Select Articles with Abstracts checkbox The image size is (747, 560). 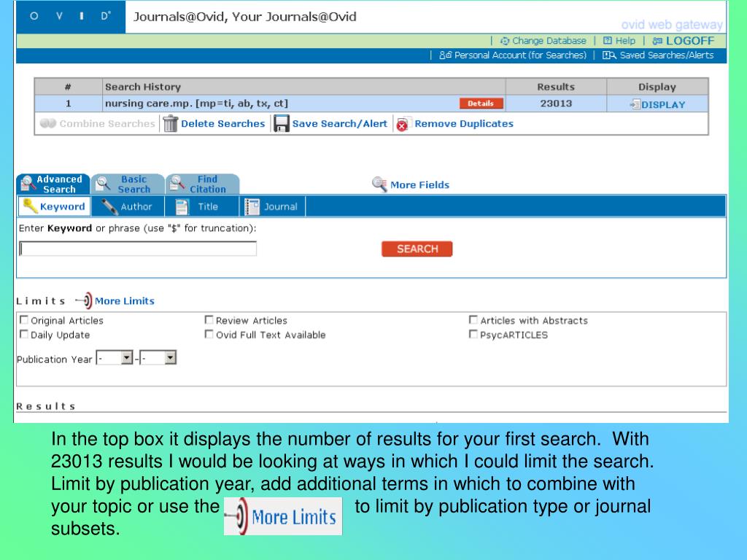(x=473, y=319)
